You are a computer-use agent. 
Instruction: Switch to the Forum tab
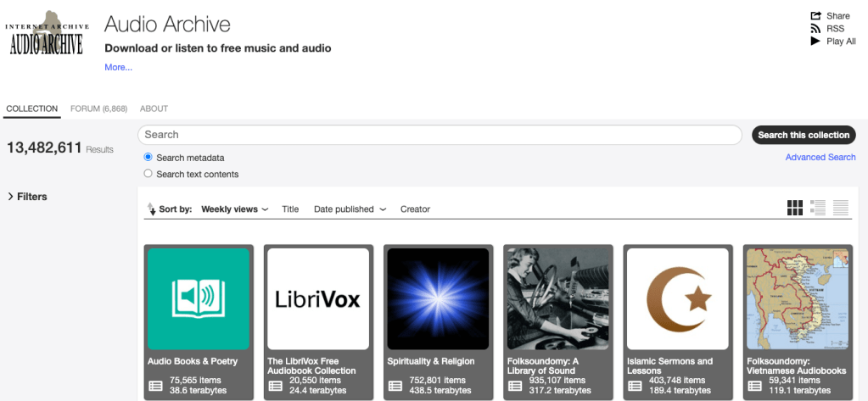tap(98, 109)
